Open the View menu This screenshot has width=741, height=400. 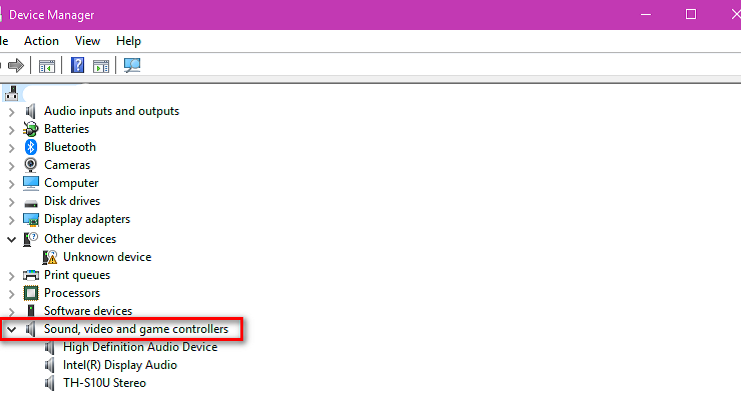(x=87, y=41)
